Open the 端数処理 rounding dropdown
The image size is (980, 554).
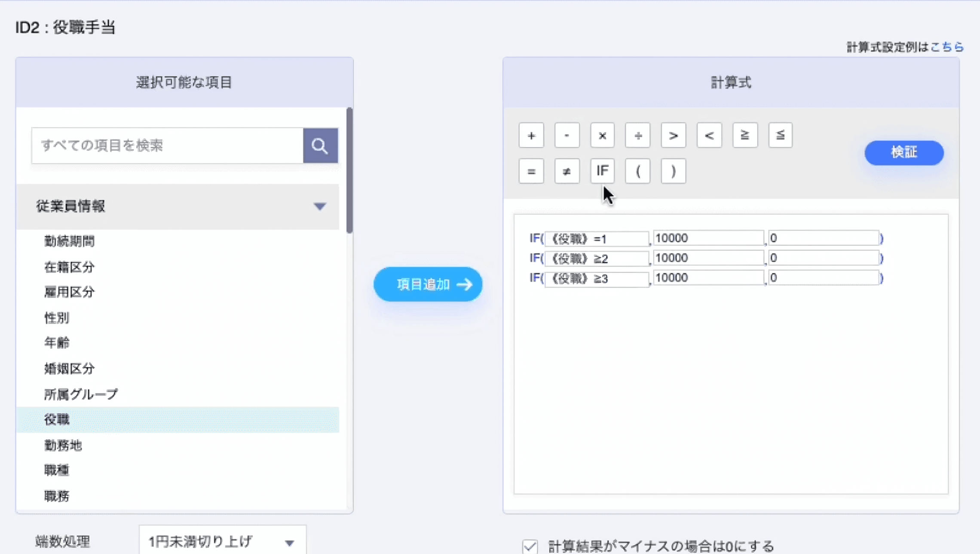click(222, 542)
